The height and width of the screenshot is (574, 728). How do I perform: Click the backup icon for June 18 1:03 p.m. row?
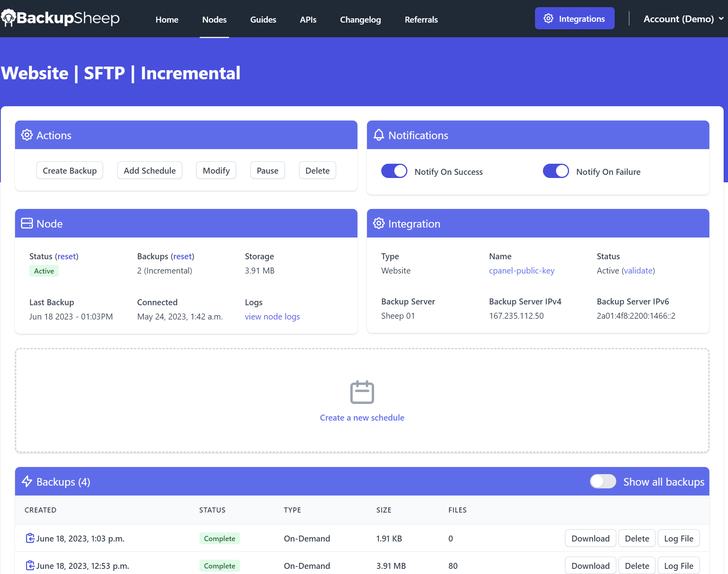coord(30,538)
